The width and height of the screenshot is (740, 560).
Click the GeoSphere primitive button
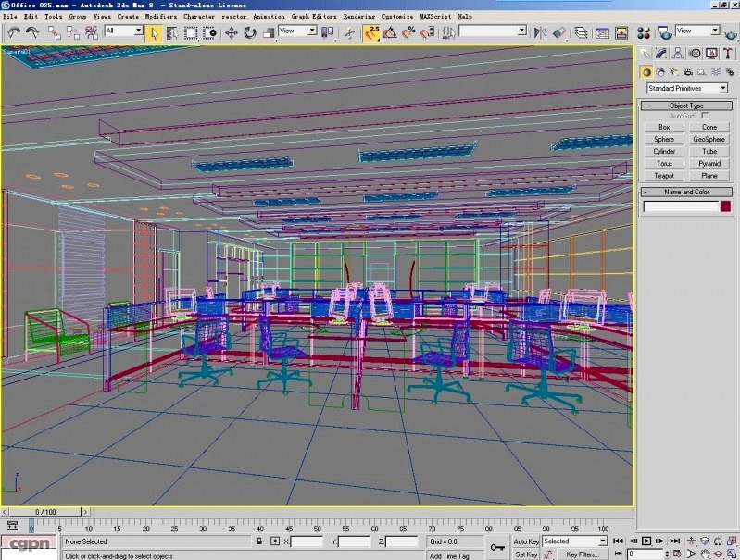(709, 139)
